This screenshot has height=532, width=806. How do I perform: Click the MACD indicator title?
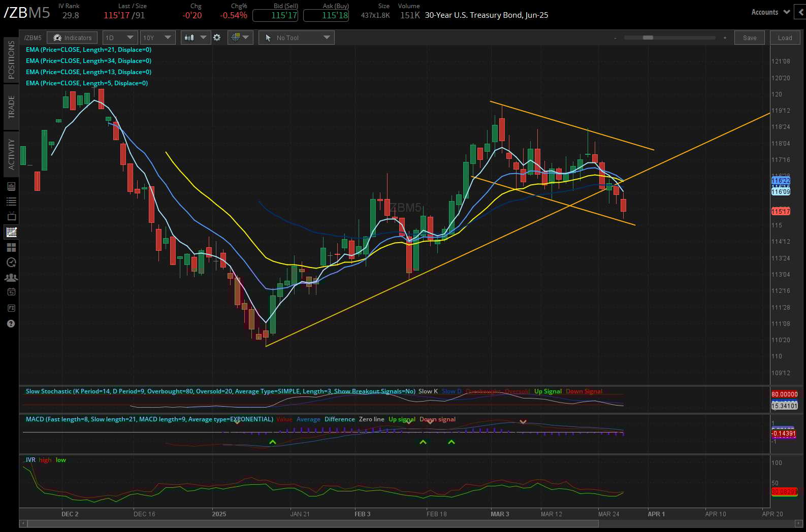(x=149, y=419)
